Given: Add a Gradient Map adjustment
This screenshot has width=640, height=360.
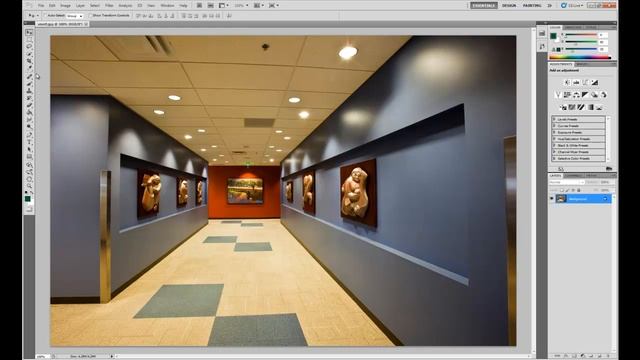Looking at the screenshot, I should click(x=590, y=107).
